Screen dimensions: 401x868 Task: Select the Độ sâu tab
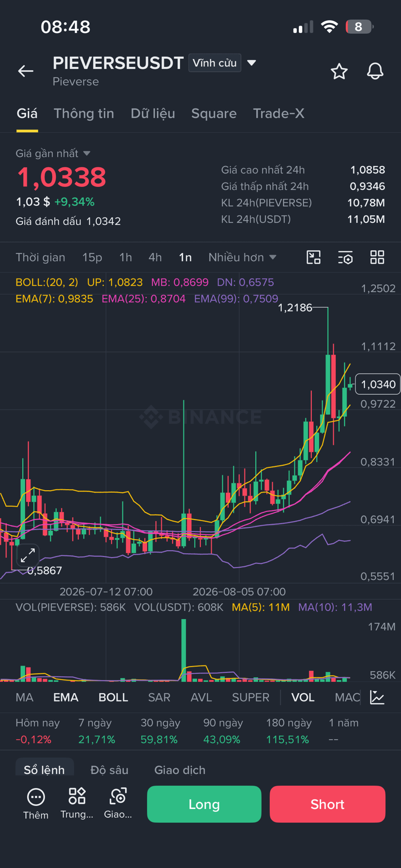point(109,770)
